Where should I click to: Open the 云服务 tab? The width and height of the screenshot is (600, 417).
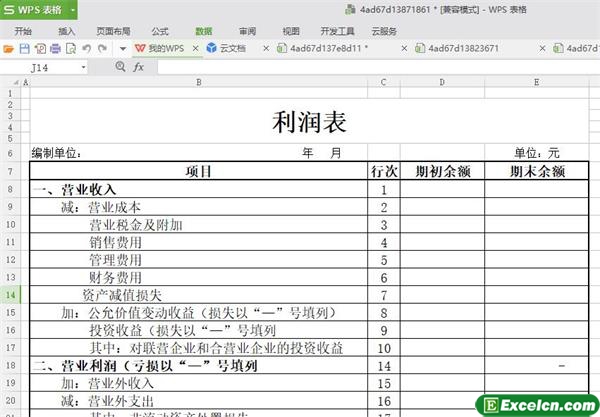point(384,31)
